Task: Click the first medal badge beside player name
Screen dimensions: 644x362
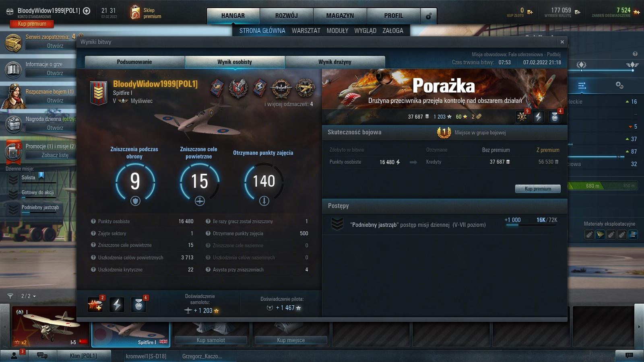Action: point(217,88)
